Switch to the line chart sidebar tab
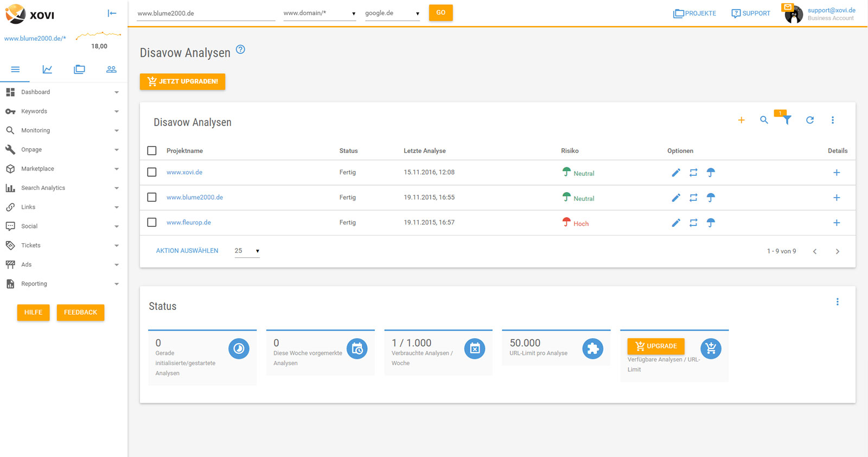 click(47, 69)
